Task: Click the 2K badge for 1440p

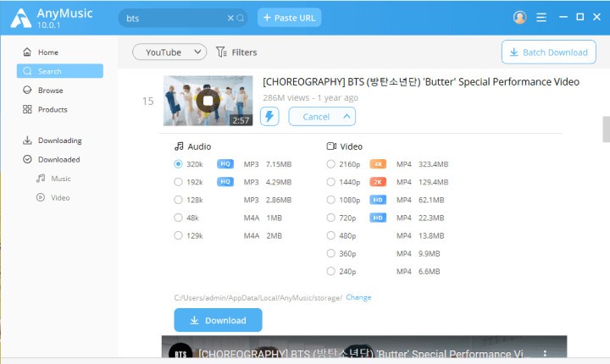Action: coord(378,182)
